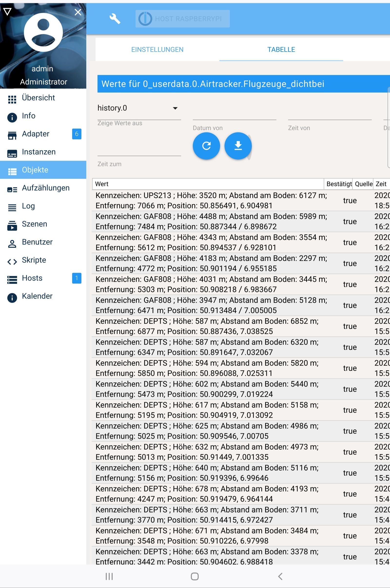Select the GAF808 row with Höhe 4031 m

pos(241,284)
